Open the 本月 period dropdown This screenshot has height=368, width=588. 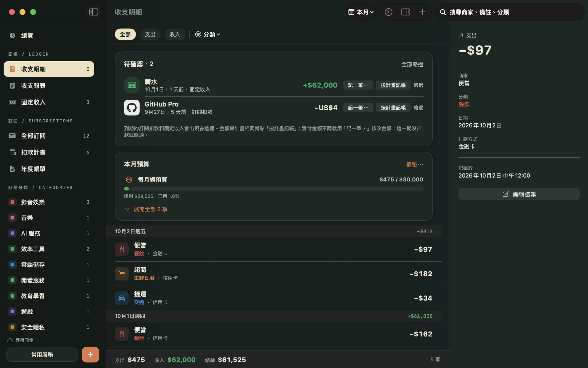(361, 12)
